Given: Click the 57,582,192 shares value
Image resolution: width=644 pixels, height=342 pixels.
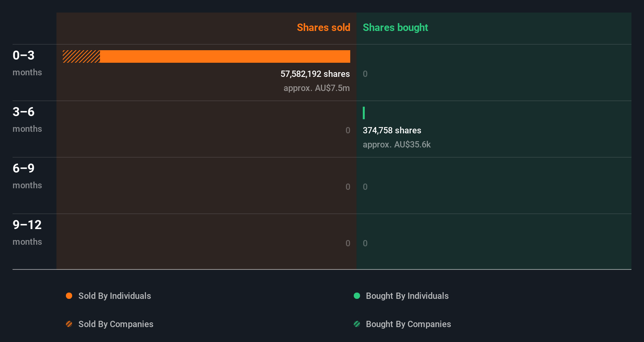Looking at the screenshot, I should [x=315, y=74].
